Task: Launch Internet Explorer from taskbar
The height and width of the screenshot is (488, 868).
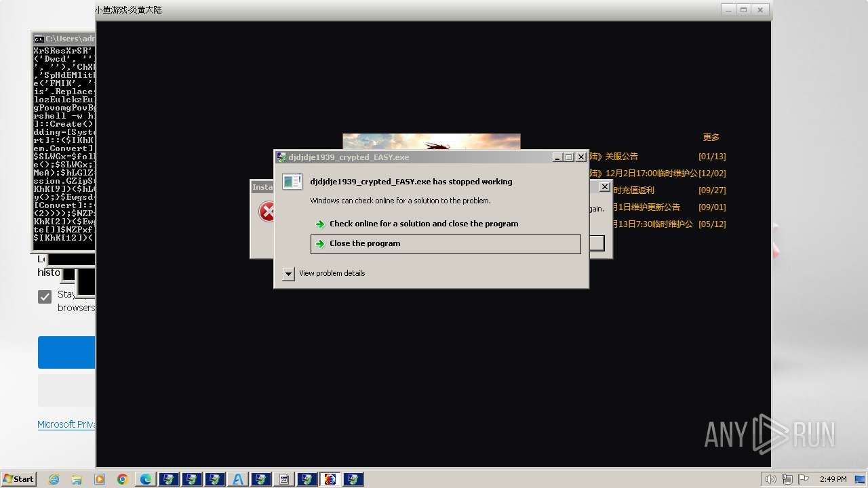Action: (54, 479)
